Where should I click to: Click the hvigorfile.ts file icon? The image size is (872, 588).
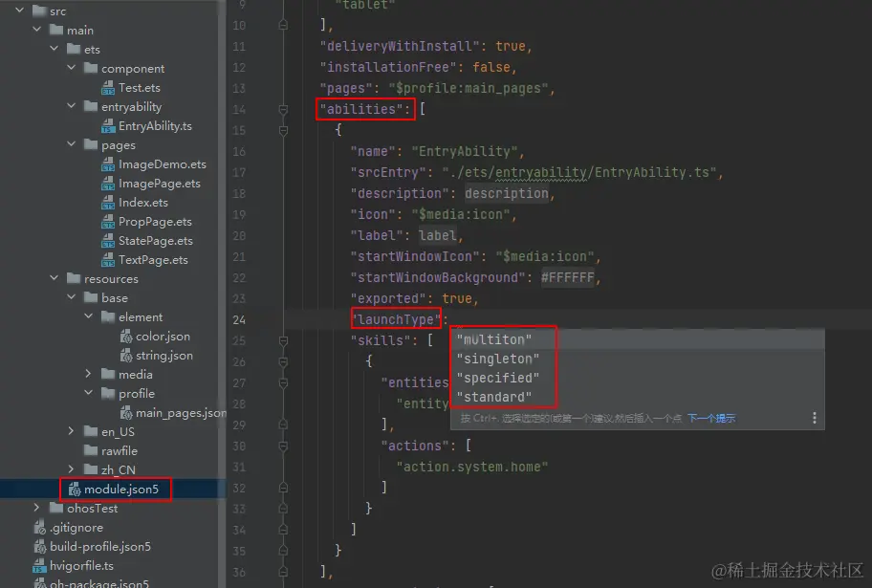pyautogui.click(x=39, y=566)
